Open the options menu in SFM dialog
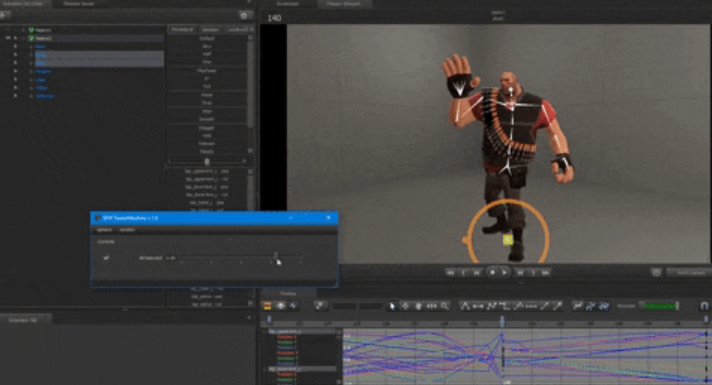 [x=104, y=230]
